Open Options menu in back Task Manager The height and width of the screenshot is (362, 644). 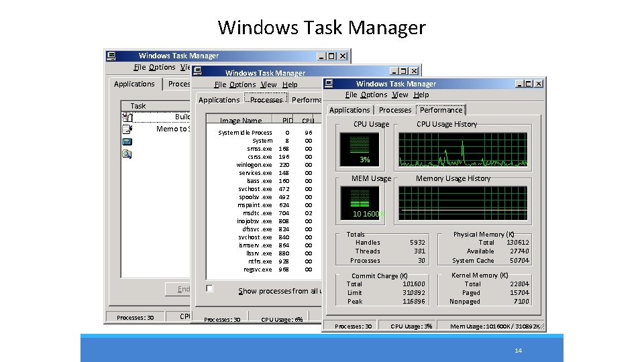point(162,67)
